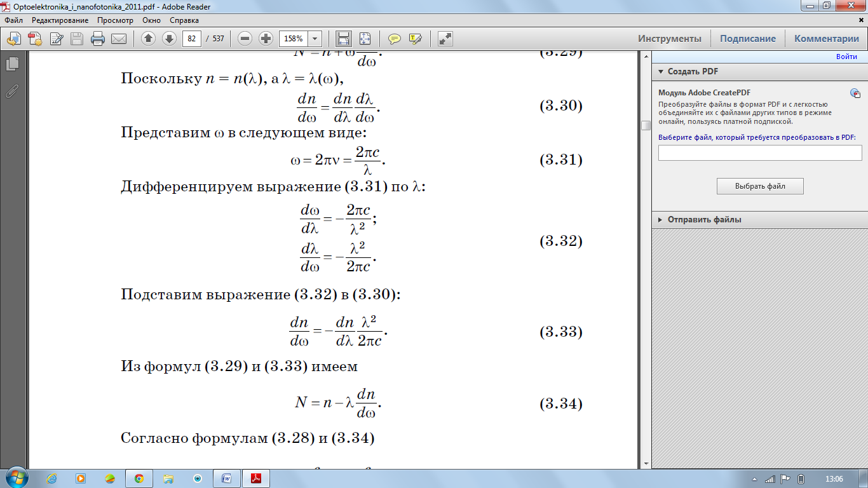Image resolution: width=868 pixels, height=488 pixels.
Task: Click equation number (3.32) in the document
Action: [560, 241]
